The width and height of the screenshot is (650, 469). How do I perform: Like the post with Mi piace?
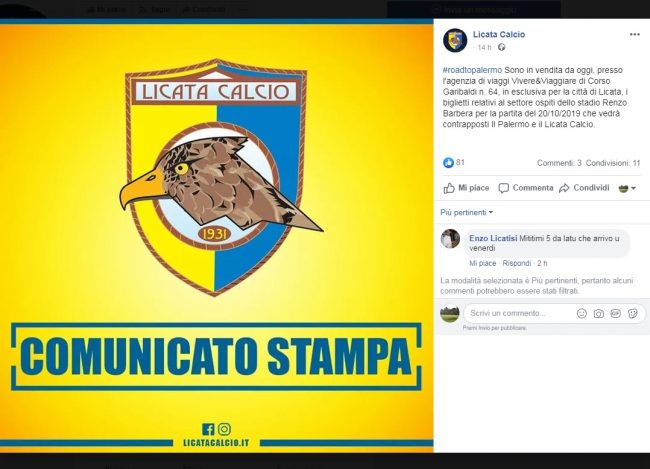click(466, 188)
